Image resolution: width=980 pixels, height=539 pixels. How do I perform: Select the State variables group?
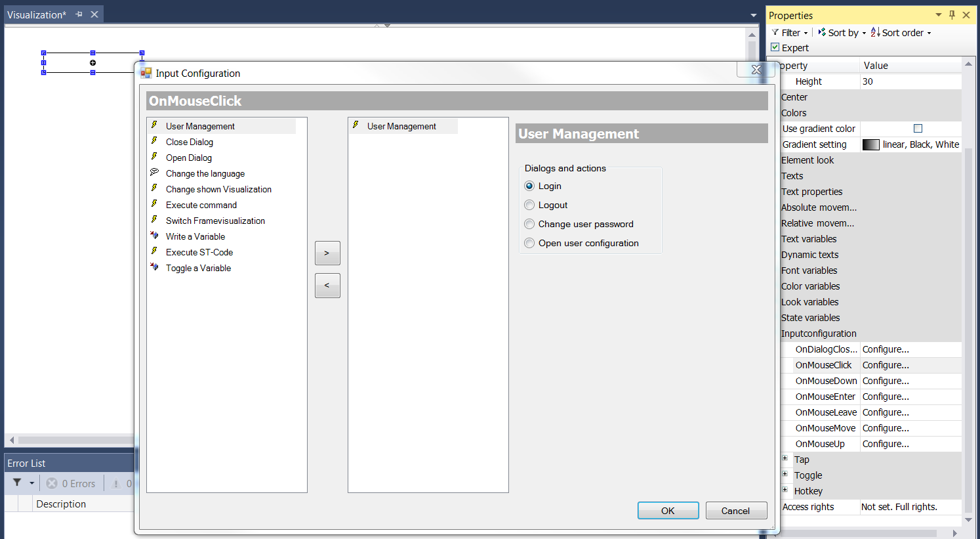click(x=810, y=318)
